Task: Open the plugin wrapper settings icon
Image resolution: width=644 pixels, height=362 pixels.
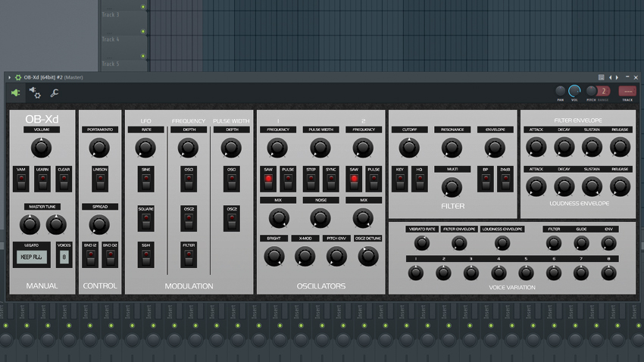Action: tap(35, 92)
